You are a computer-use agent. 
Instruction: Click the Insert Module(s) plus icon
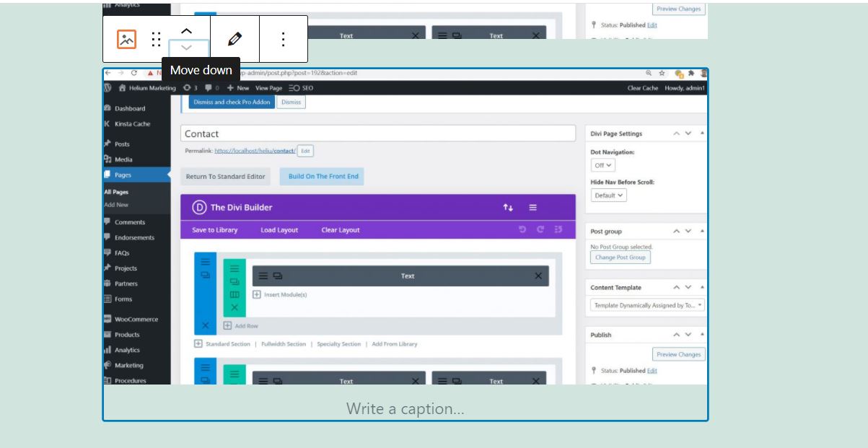[256, 294]
